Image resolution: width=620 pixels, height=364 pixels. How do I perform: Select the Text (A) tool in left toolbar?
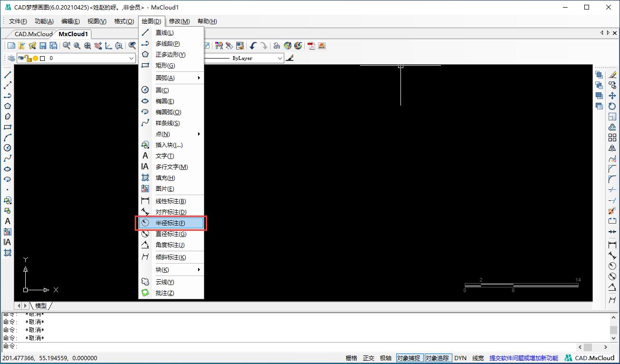point(8,221)
